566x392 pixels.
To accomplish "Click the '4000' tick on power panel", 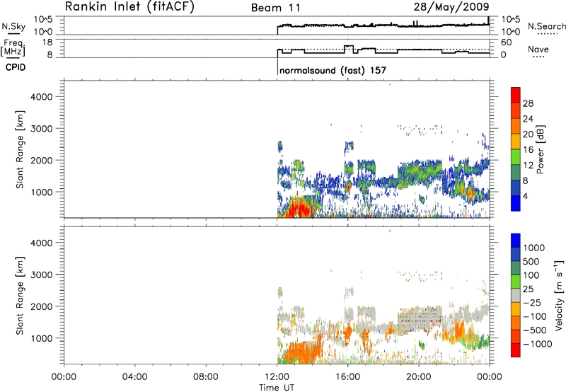I will [x=42, y=97].
